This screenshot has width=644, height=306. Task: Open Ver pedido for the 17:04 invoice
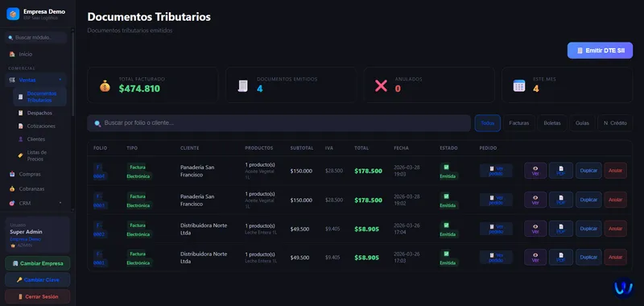tap(496, 229)
